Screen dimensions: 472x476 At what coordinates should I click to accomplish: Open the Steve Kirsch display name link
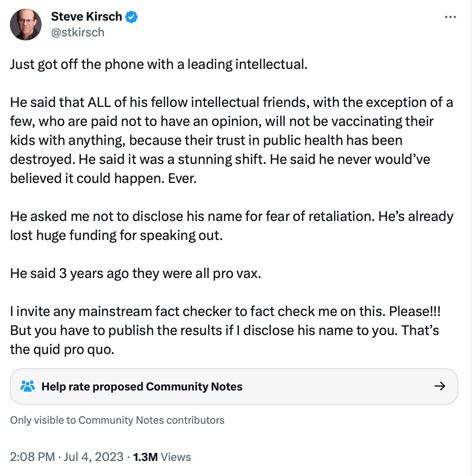(86, 17)
